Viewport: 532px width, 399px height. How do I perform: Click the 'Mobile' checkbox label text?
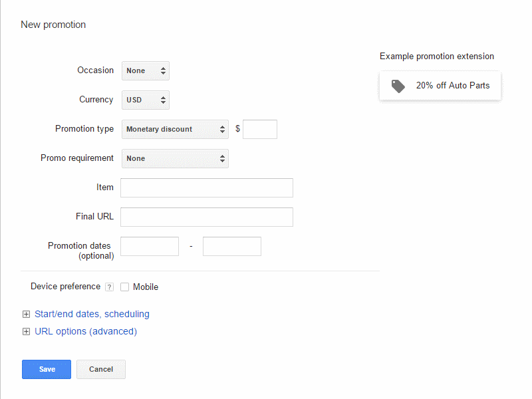tap(146, 287)
